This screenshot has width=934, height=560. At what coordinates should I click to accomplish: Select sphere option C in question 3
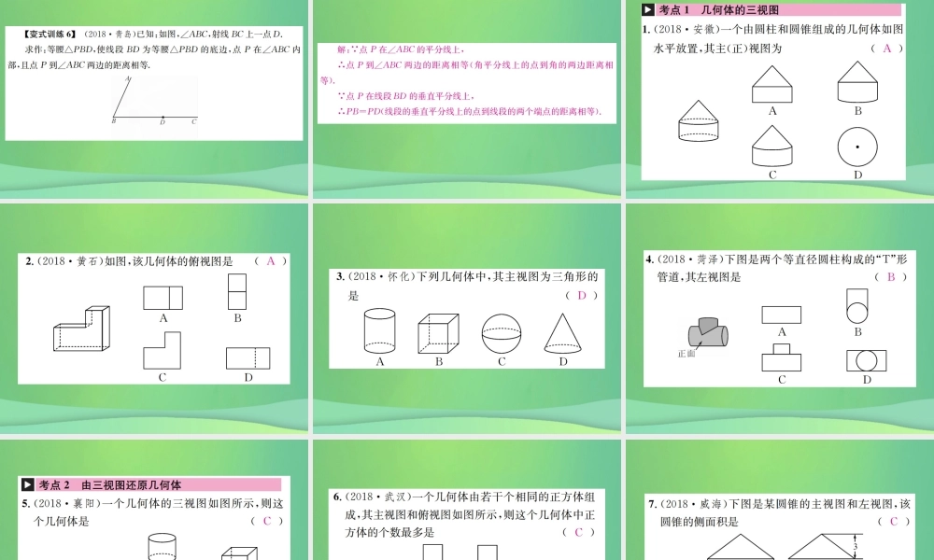point(502,334)
